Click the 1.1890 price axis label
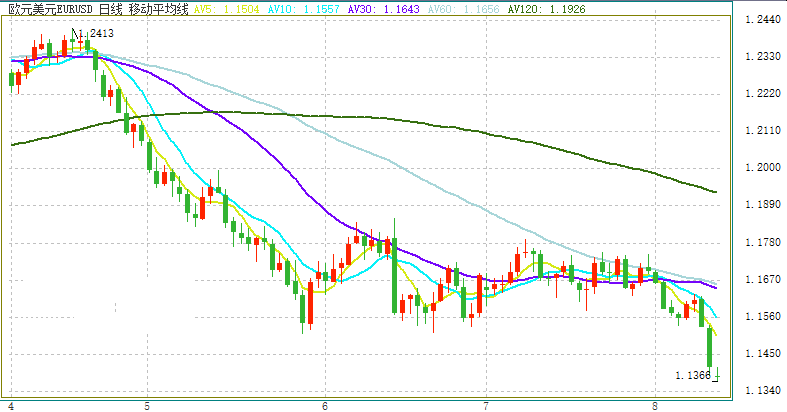 758,205
